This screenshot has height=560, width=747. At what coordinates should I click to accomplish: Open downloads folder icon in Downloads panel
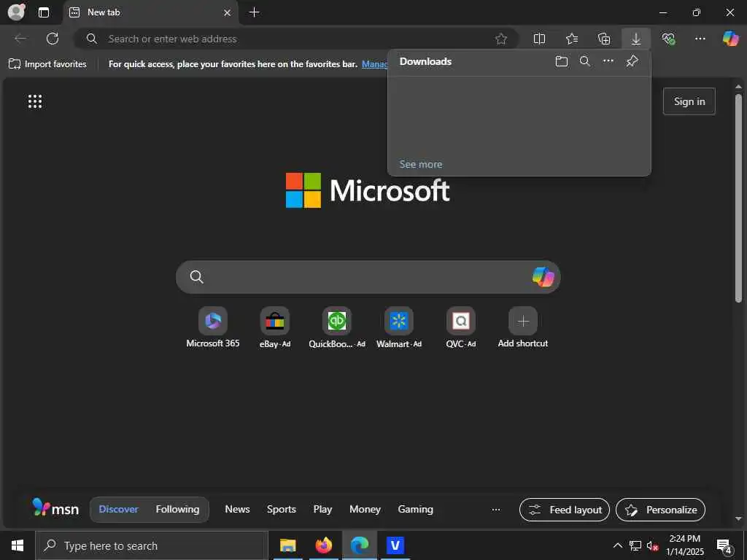[562, 61]
